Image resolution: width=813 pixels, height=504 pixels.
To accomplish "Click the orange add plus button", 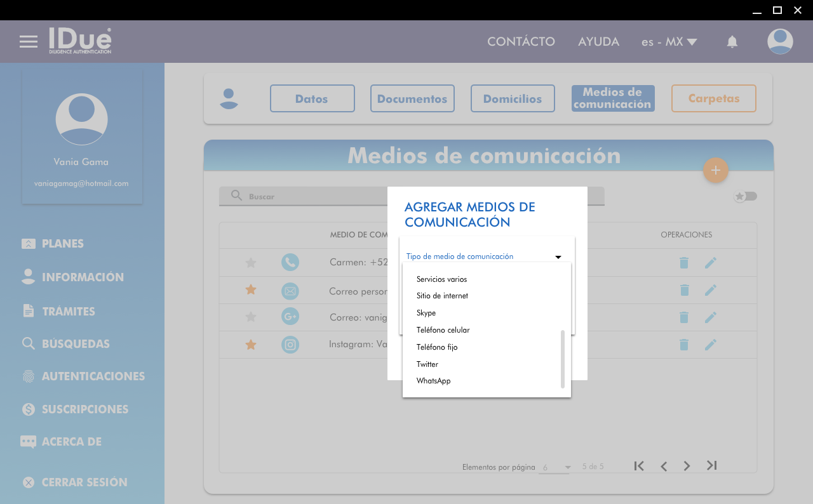I will pyautogui.click(x=716, y=170).
